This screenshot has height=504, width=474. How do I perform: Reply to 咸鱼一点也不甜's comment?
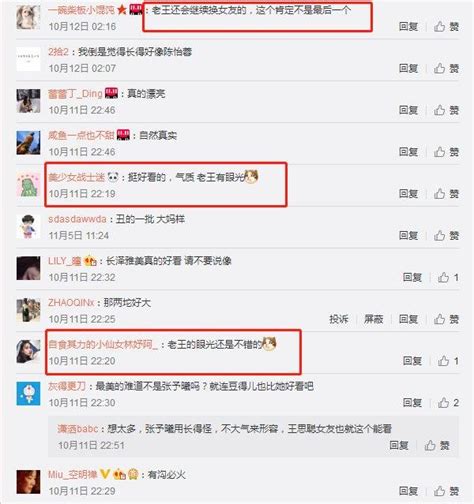pos(408,152)
